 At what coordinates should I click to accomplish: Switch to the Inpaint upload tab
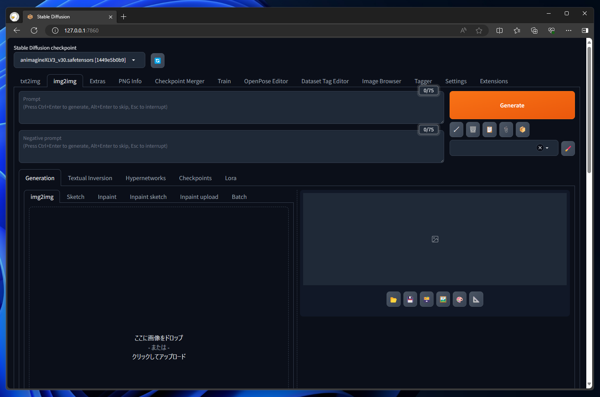pyautogui.click(x=199, y=197)
